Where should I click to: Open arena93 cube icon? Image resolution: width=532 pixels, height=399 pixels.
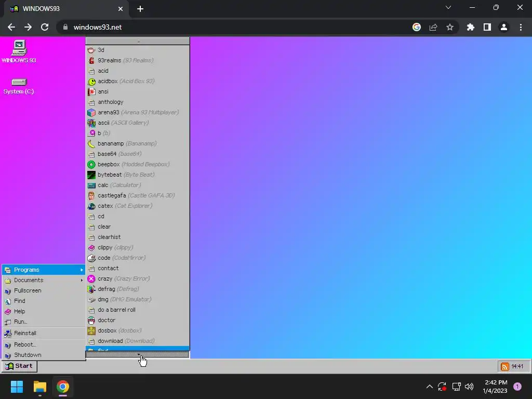pyautogui.click(x=91, y=112)
